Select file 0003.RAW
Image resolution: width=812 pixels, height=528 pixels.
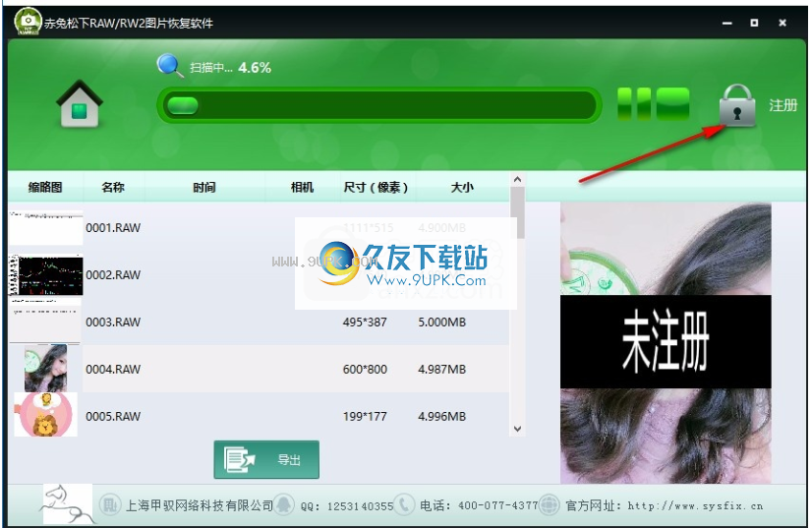(113, 323)
